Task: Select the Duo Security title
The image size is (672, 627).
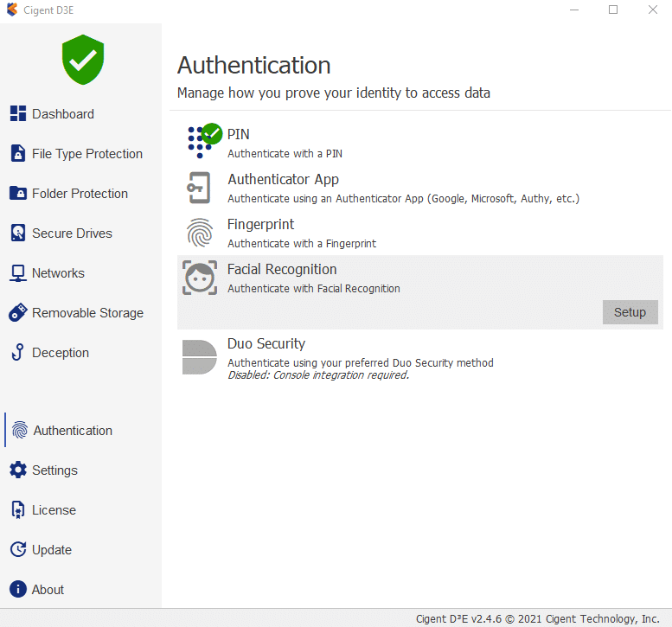Action: tap(266, 343)
